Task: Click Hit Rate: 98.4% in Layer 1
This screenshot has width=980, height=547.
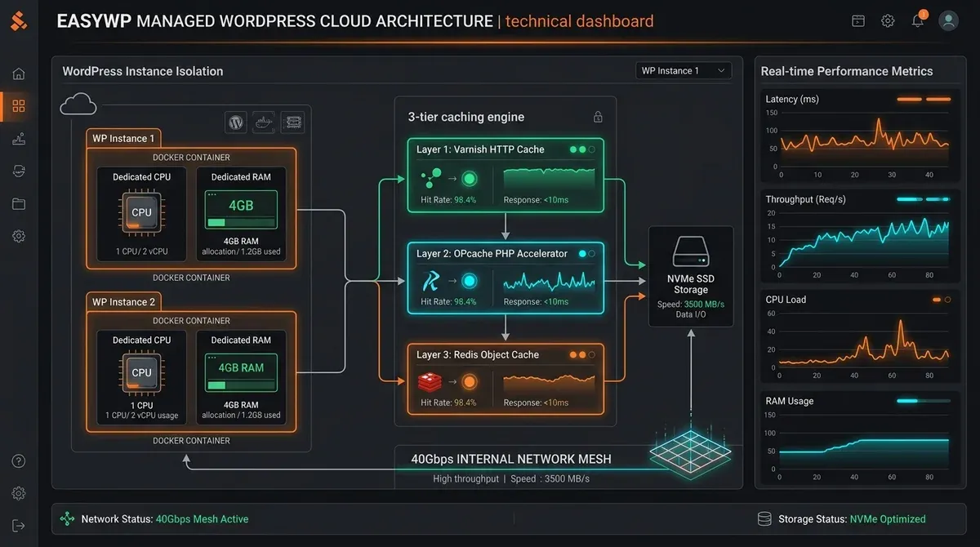Action: click(x=448, y=200)
